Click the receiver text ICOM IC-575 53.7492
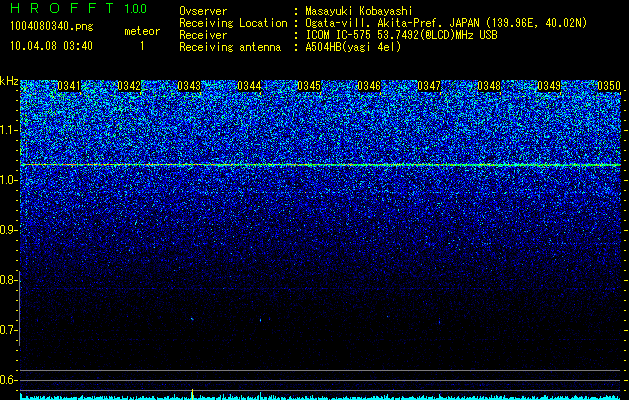 pyautogui.click(x=401, y=35)
